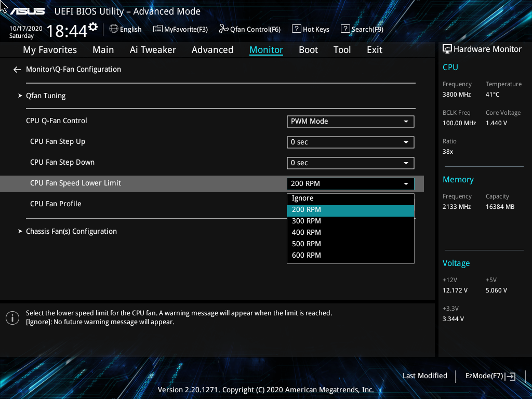The image size is (532, 399).
Task: Collapse the CPU Fan Speed Lower Limit dropdown
Action: (x=351, y=183)
